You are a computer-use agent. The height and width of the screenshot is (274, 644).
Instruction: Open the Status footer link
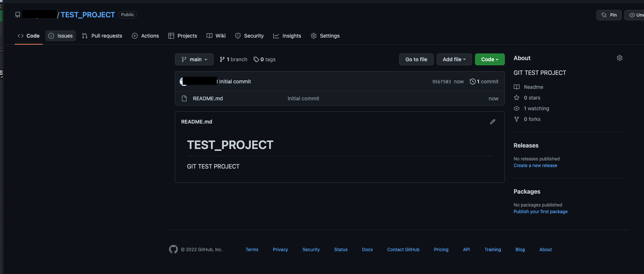(341, 250)
